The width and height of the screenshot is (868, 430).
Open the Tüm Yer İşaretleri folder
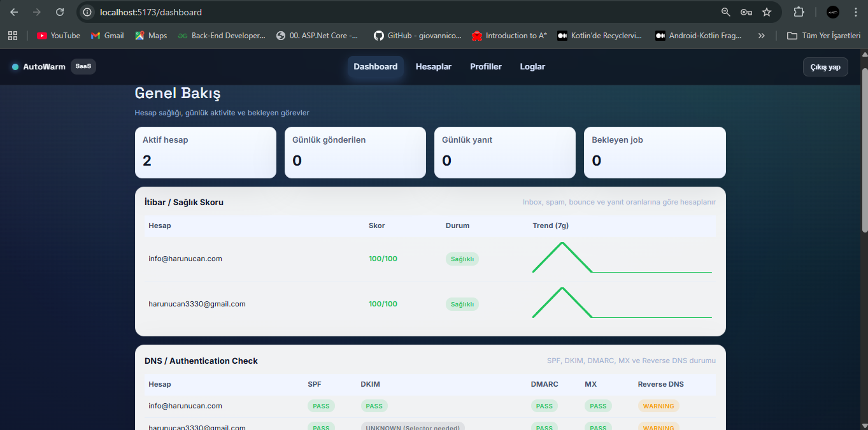(823, 36)
